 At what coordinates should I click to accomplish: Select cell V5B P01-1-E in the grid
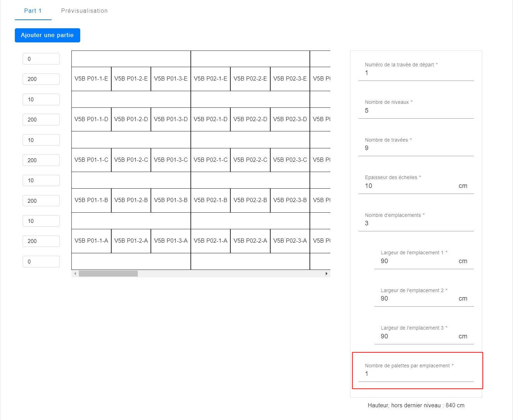91,79
